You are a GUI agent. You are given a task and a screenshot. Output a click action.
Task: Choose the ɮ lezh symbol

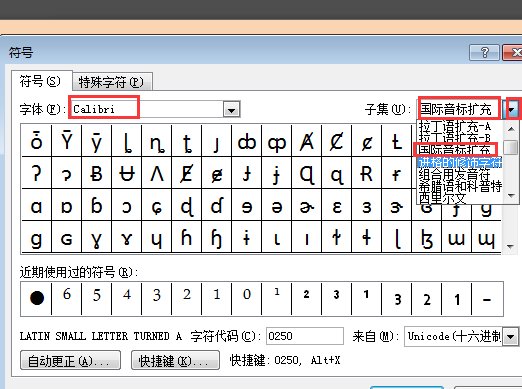coord(427,237)
